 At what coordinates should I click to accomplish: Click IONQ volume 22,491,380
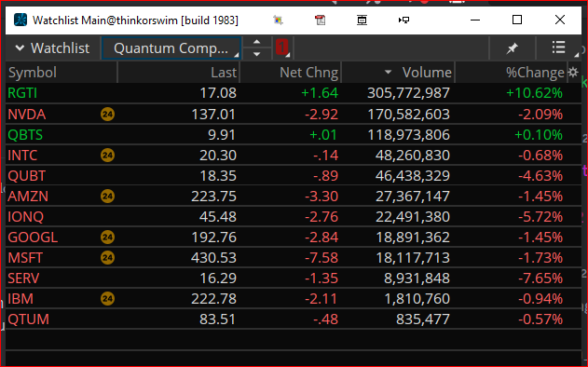tap(413, 217)
